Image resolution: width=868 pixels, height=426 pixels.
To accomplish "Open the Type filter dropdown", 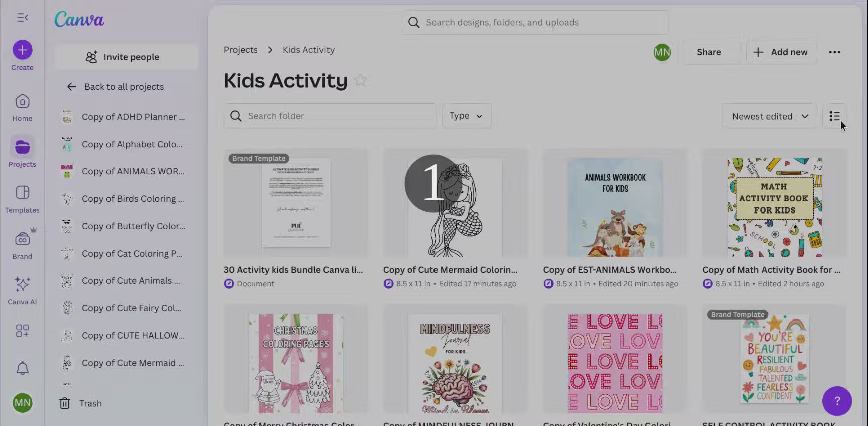I will [466, 116].
